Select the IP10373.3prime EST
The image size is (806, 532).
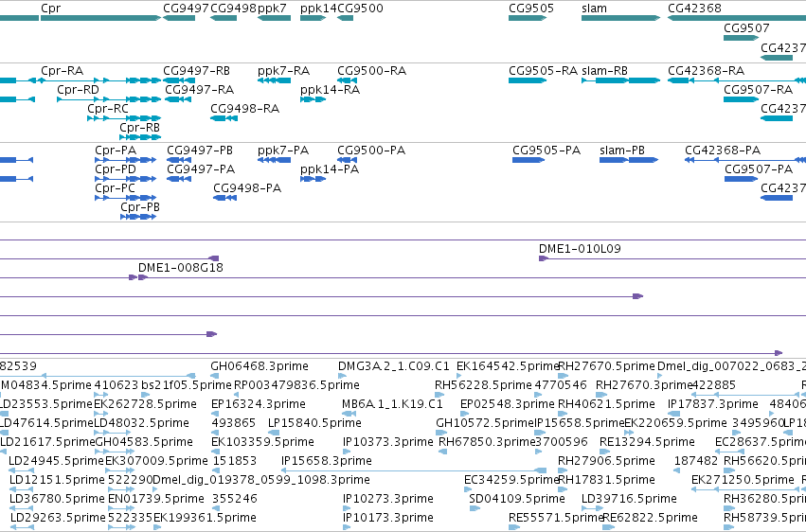tap(347, 452)
